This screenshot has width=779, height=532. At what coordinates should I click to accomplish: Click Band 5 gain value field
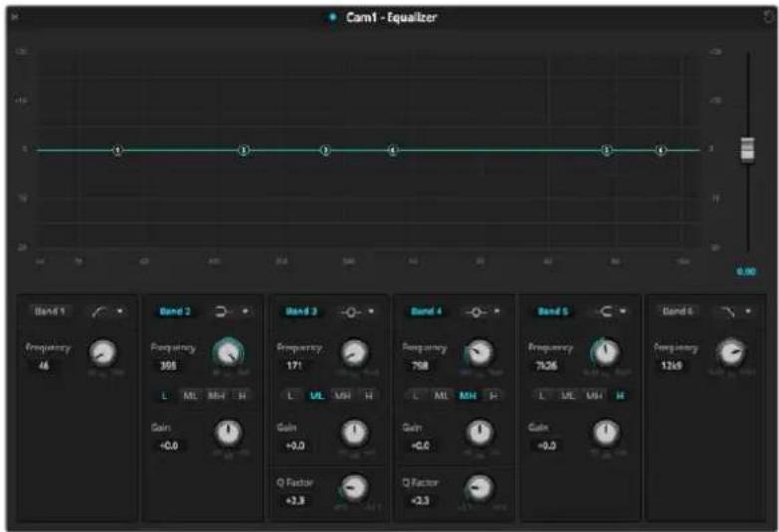[546, 446]
